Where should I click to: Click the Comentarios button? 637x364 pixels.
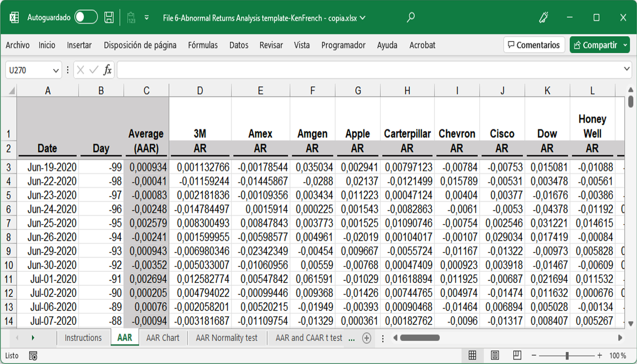click(534, 45)
